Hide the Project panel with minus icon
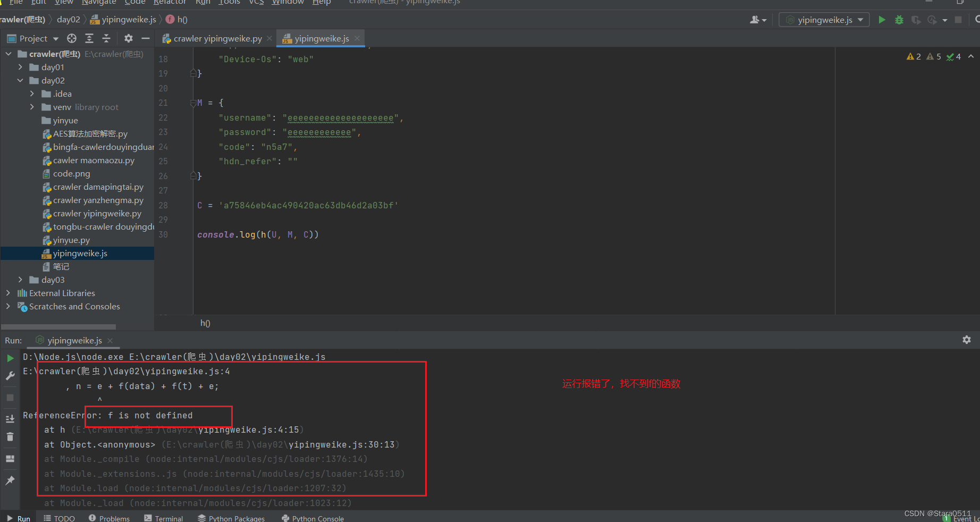 click(146, 38)
